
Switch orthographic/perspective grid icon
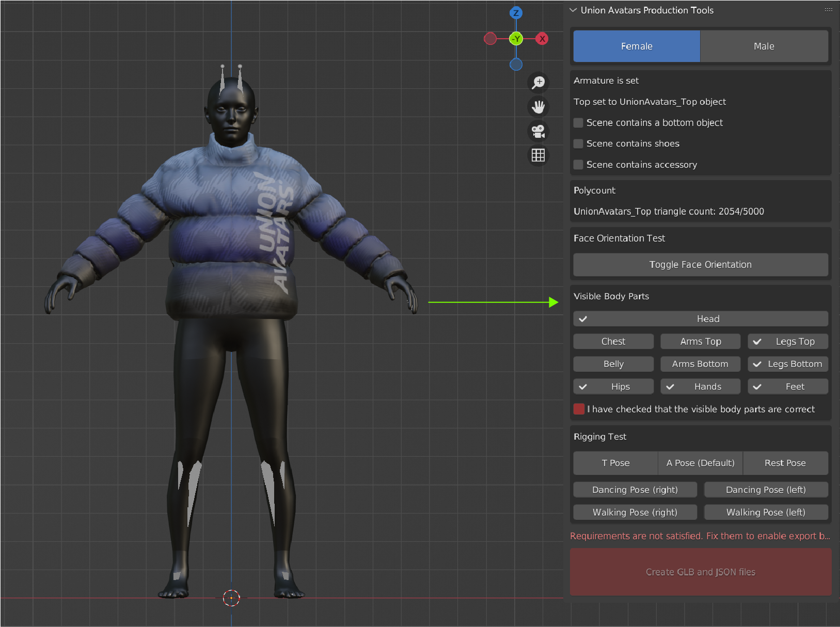[x=538, y=155]
